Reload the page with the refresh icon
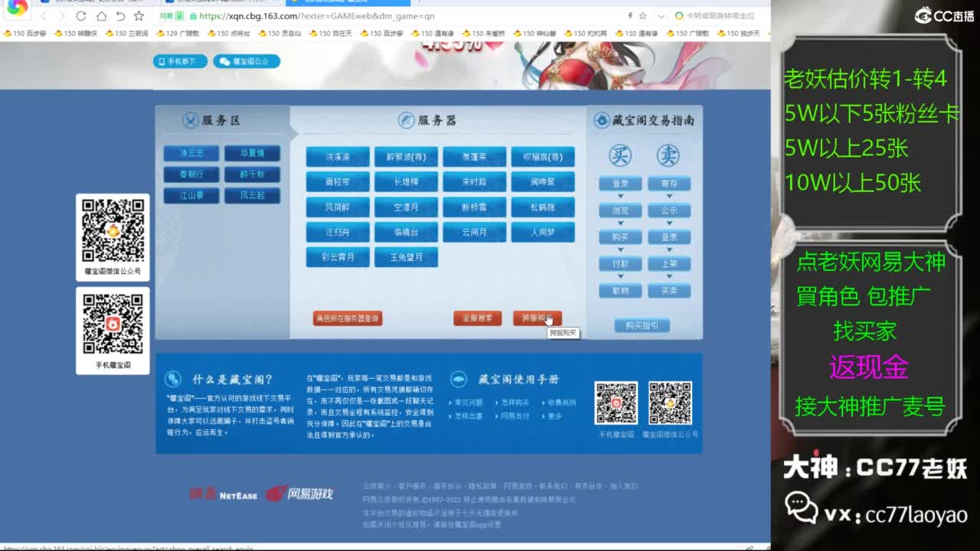The height and width of the screenshot is (551, 980). pos(81,16)
